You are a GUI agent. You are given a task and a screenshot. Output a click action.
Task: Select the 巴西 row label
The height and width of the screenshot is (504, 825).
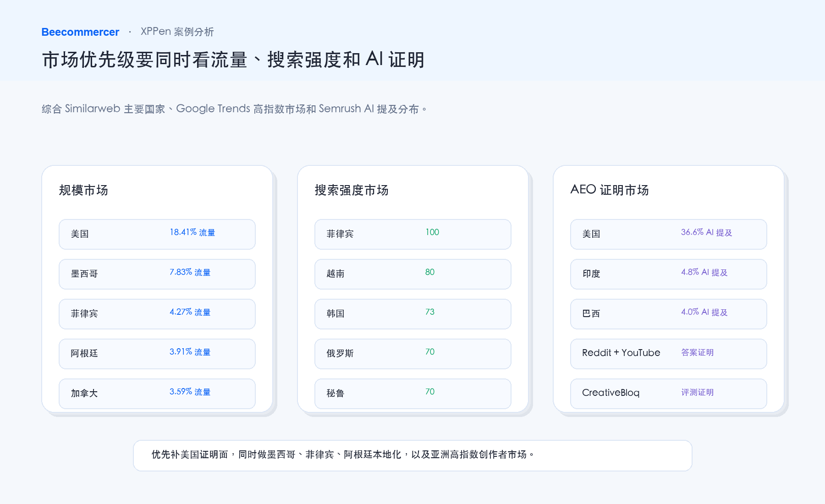pyautogui.click(x=591, y=314)
